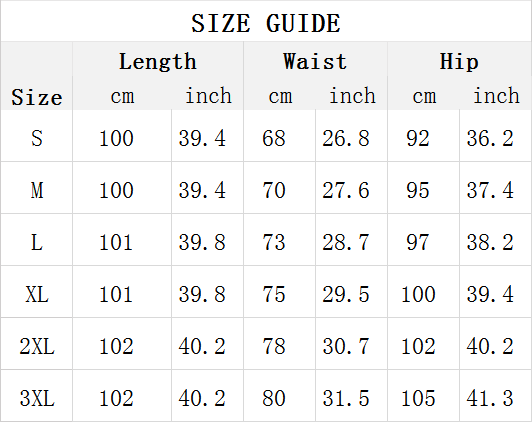
Task: Click waist inch value 31.5
Action: pos(346,398)
